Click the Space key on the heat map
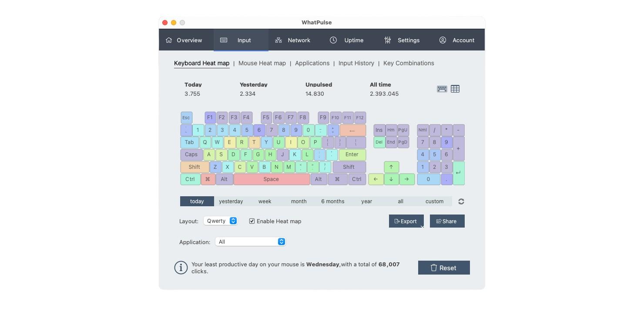644x322 pixels. 271,179
